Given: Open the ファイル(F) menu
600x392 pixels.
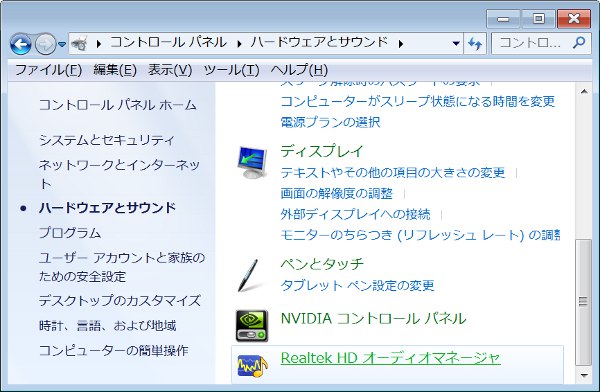Looking at the screenshot, I should point(49,70).
